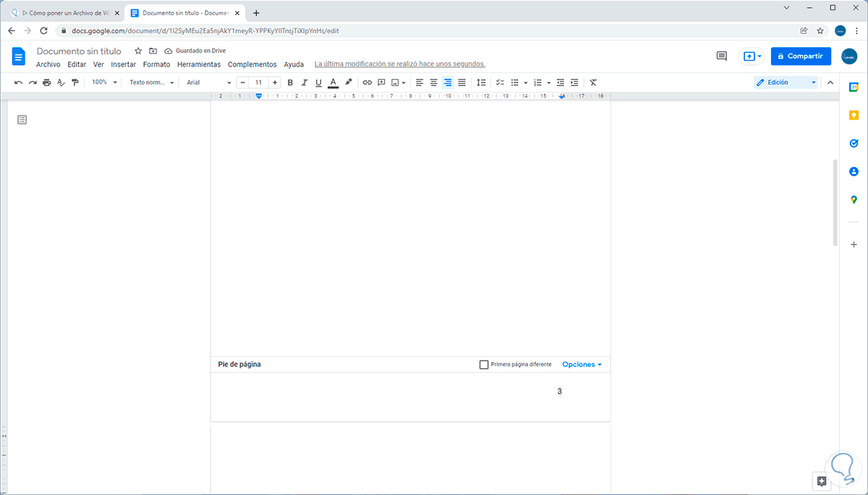
Task: Click the font size field showing 11
Action: click(258, 82)
